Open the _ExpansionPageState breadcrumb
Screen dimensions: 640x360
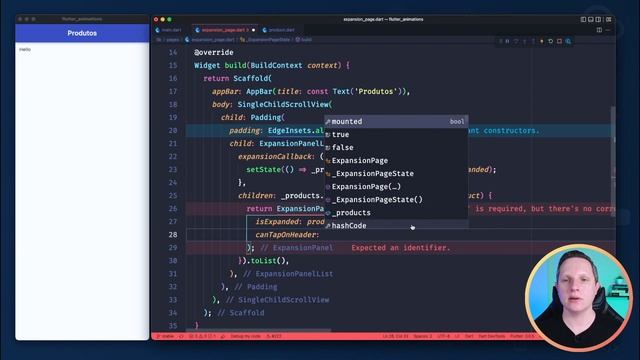(x=265, y=40)
